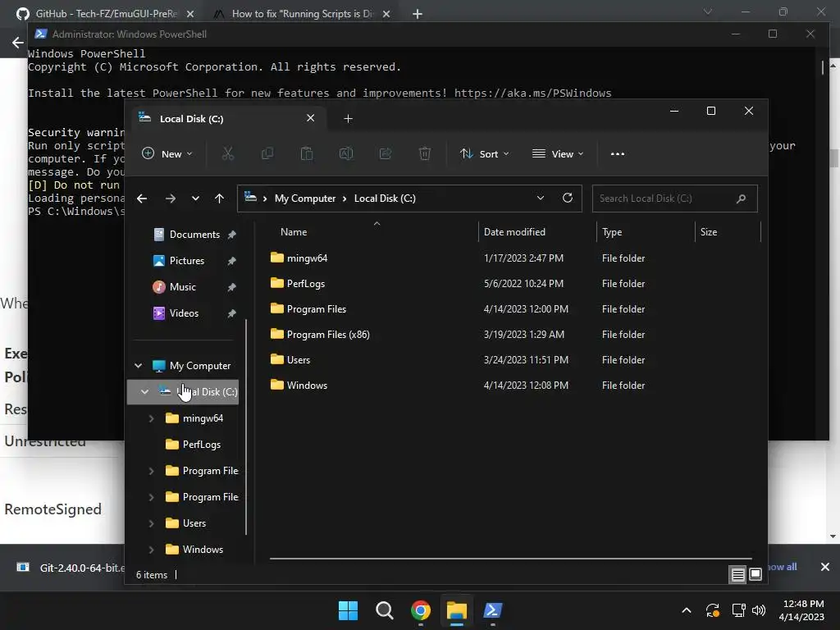This screenshot has height=630, width=840.
Task: Expand address bar history dropdown
Action: point(541,198)
